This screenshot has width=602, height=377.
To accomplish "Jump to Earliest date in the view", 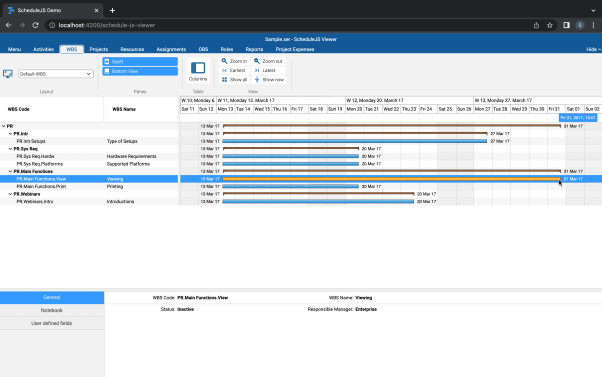I will [x=234, y=70].
